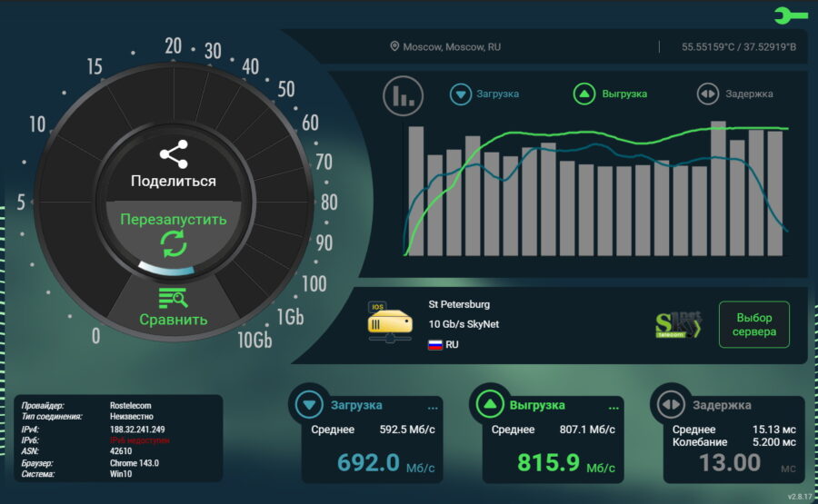
Task: Click the Перезапустить restart label
Action: pos(173,220)
